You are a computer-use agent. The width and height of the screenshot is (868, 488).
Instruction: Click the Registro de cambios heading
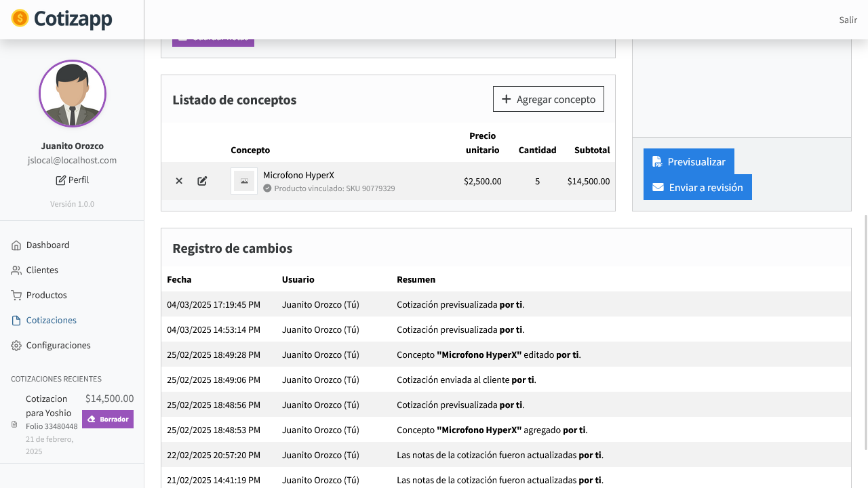pos(233,248)
